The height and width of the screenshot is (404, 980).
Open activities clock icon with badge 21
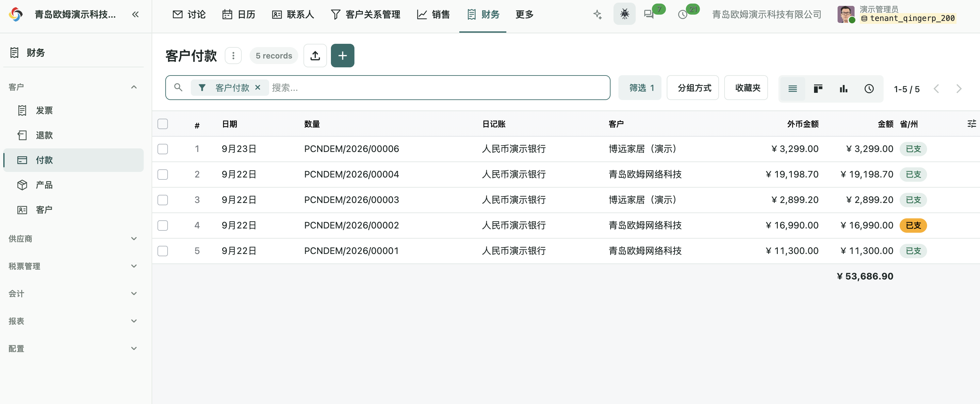click(x=683, y=14)
